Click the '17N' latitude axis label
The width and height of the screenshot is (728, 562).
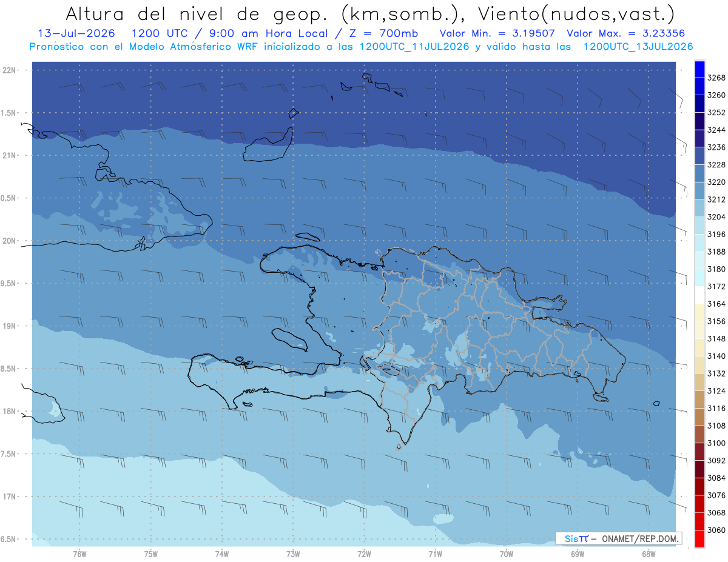pos(9,497)
